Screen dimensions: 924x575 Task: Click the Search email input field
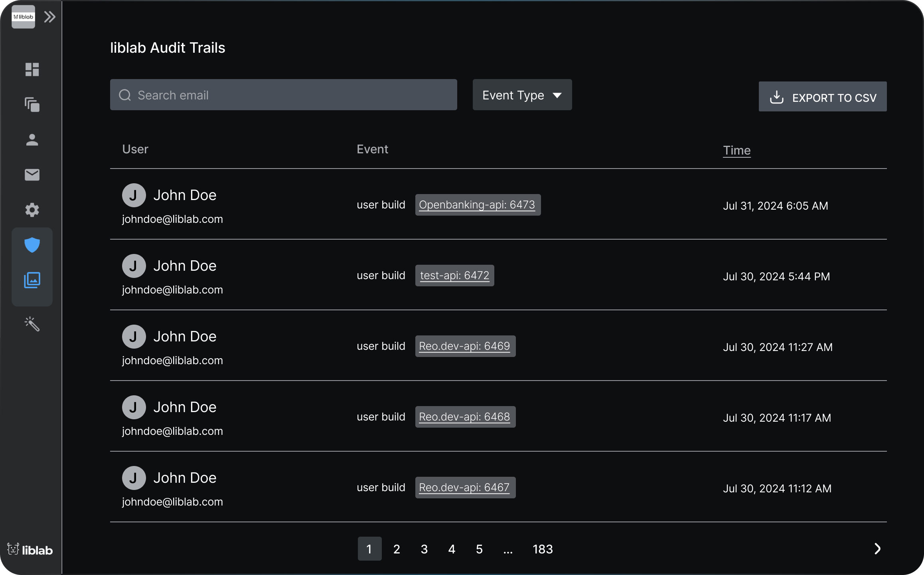pyautogui.click(x=283, y=95)
